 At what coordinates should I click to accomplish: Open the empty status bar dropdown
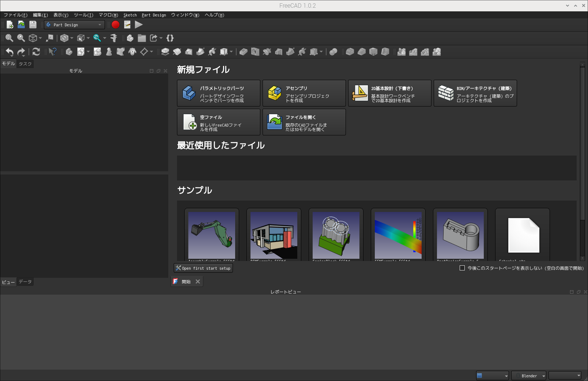point(565,376)
